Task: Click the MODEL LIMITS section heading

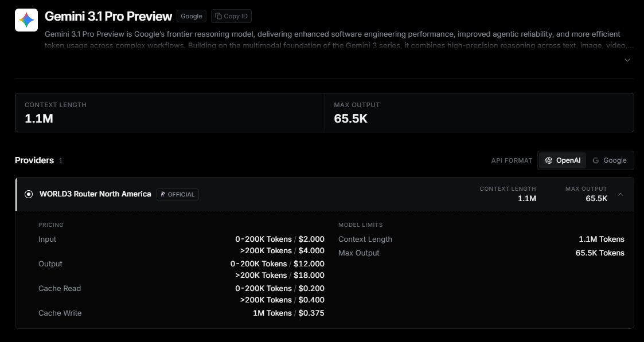Action: (361, 225)
